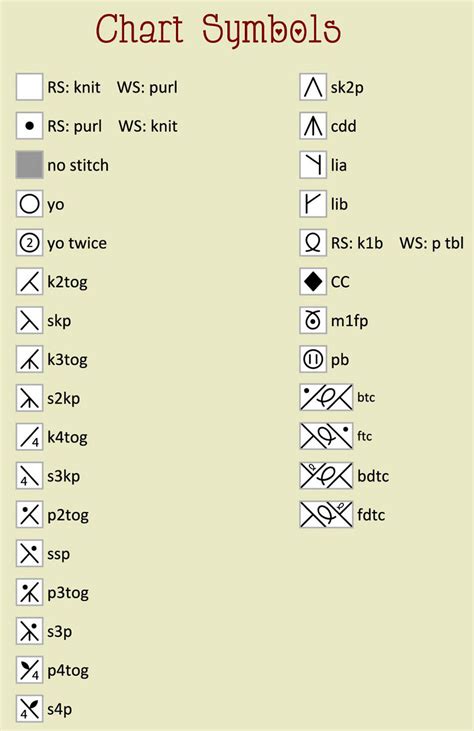Select the purl dot symbol box
The width and height of the screenshot is (474, 731).
coord(29,126)
